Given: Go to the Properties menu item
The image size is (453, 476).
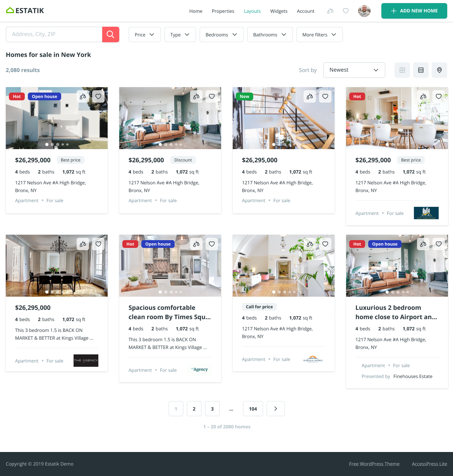Looking at the screenshot, I should [x=223, y=11].
